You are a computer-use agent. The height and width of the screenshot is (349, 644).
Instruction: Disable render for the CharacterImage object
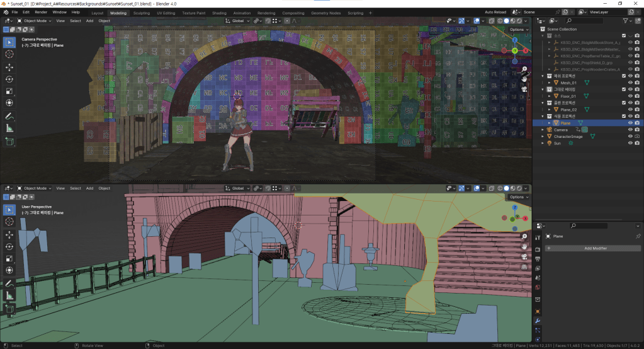pos(638,137)
